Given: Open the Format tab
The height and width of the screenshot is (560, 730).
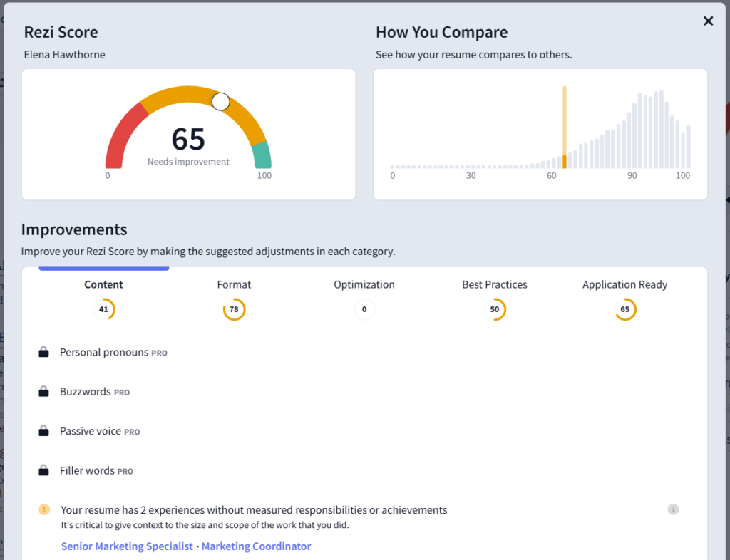Looking at the screenshot, I should 234,284.
